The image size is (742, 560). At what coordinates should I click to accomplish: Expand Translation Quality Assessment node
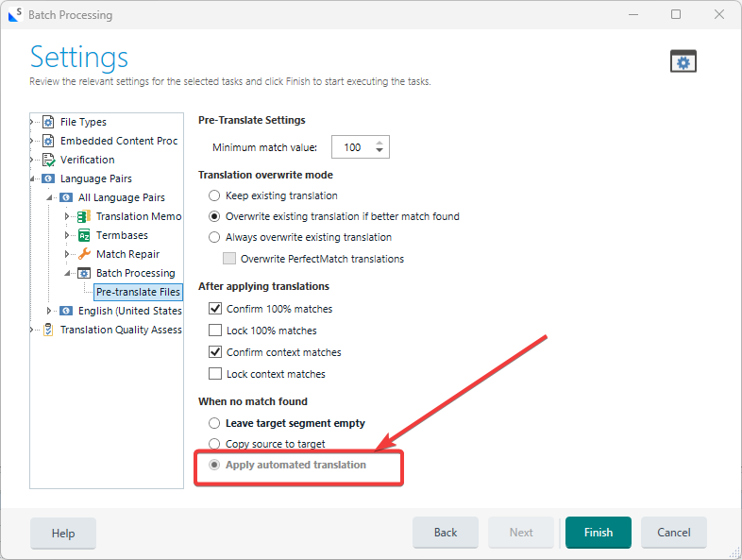click(x=32, y=330)
